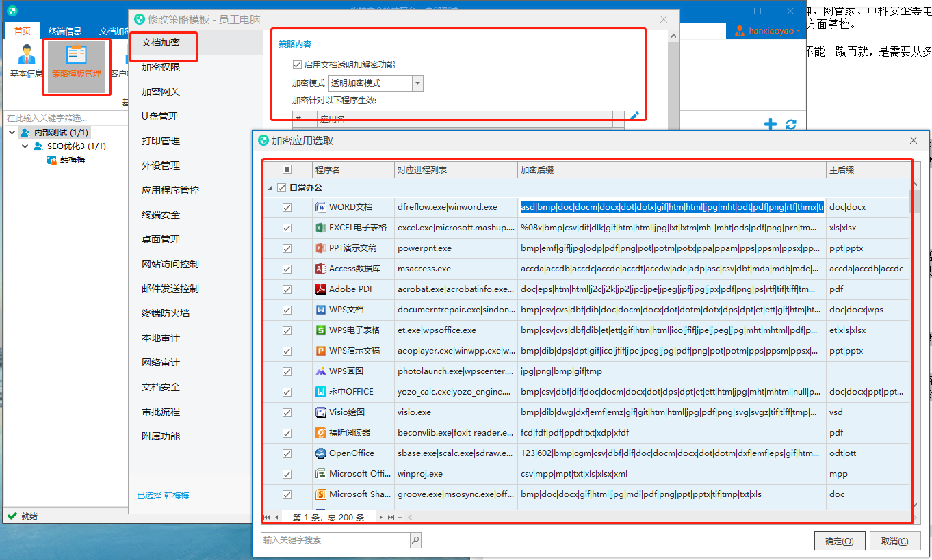Image resolution: width=932 pixels, height=560 pixels.
Task: Toggle the select-all checkbox in table header
Action: coord(287,170)
